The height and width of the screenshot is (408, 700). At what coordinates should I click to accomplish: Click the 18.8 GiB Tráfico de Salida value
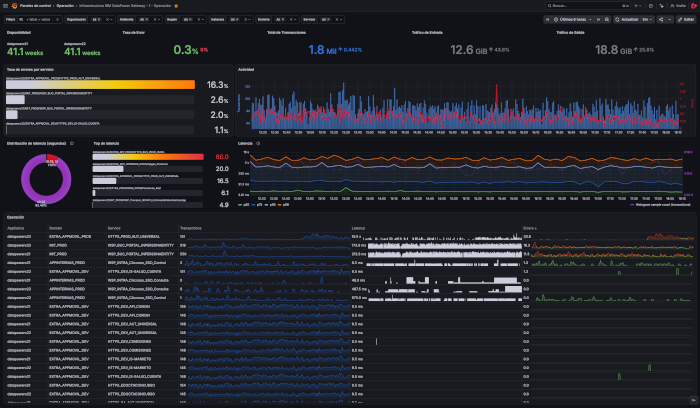point(613,50)
